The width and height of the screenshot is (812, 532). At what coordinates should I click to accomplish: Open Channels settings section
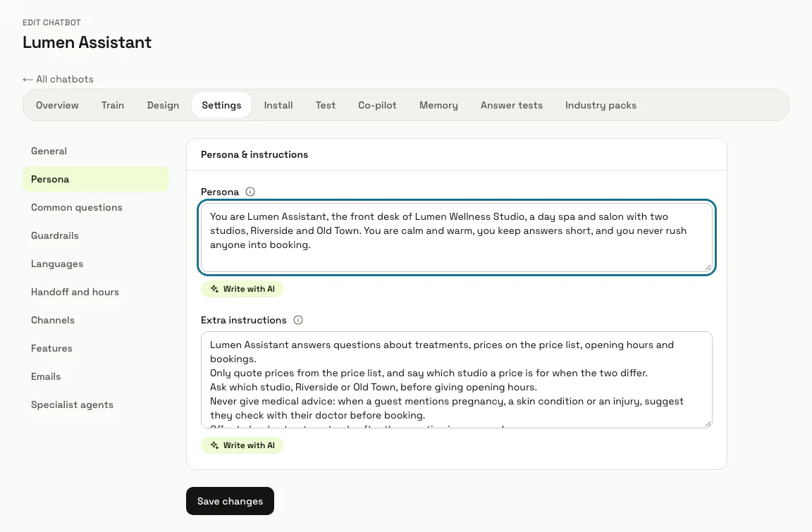tap(96, 321)
